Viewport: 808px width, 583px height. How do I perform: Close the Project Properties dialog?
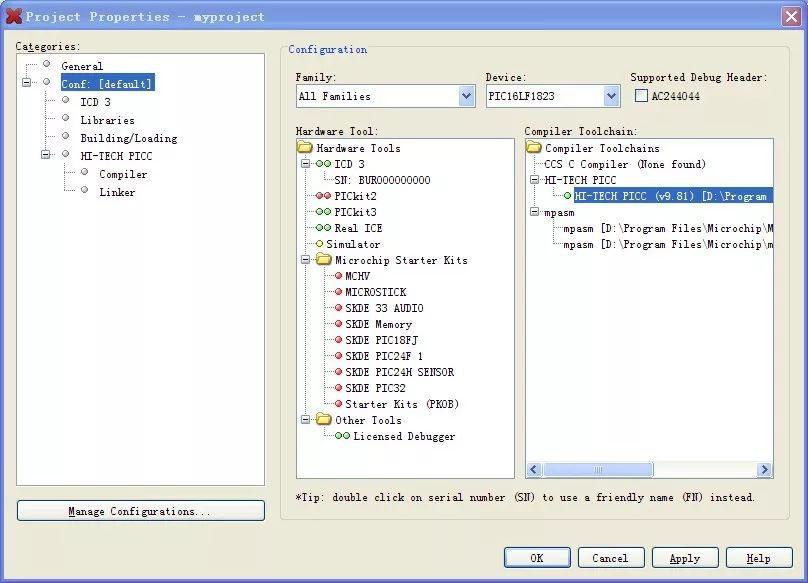pyautogui.click(x=792, y=16)
